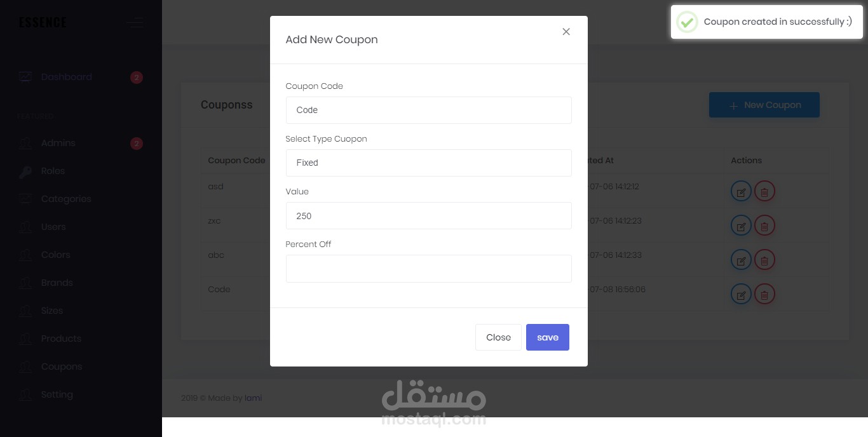
Task: Close the Add New Coupon modal with X
Action: (x=566, y=32)
